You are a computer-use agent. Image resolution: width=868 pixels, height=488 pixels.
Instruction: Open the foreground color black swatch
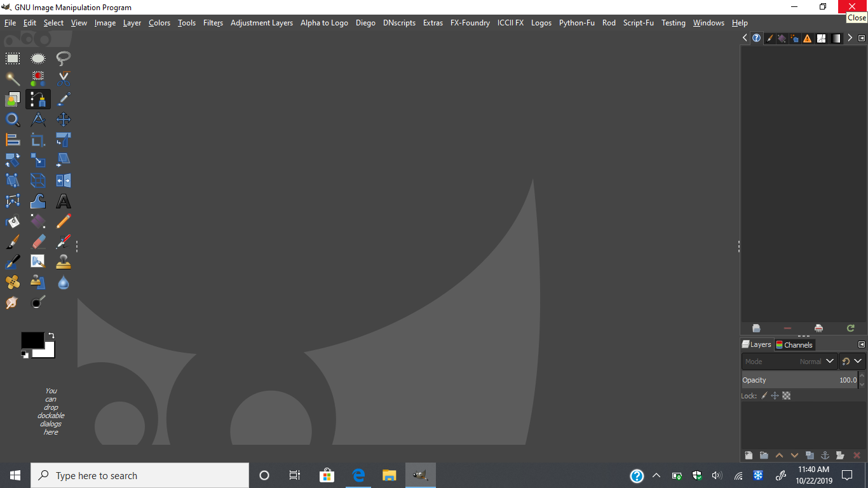coord(32,340)
